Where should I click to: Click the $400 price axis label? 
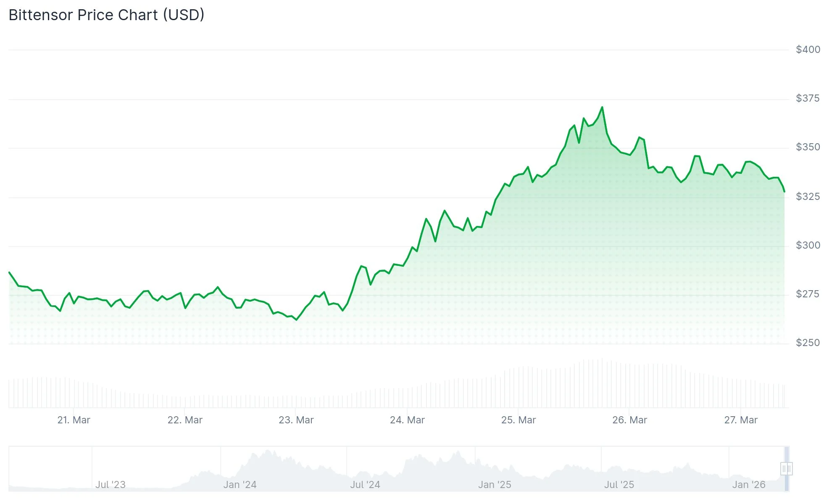point(808,50)
